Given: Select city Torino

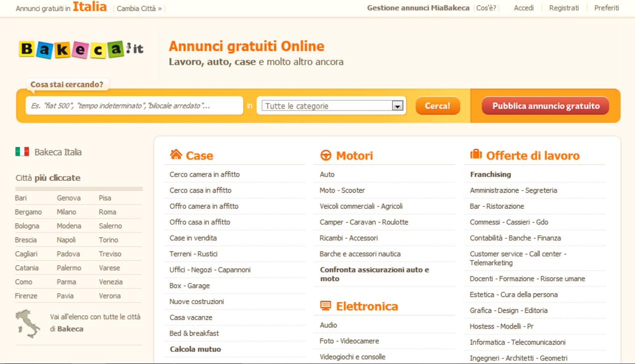Looking at the screenshot, I should pos(108,240).
